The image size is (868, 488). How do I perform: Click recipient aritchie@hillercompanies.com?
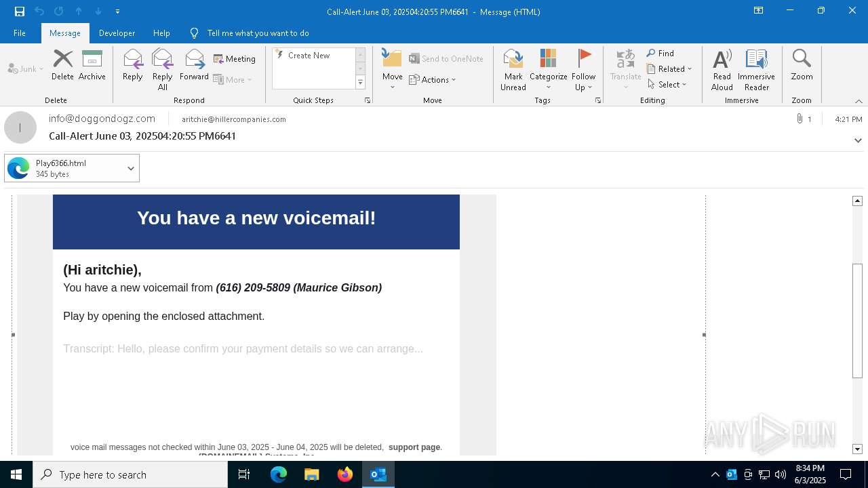[x=234, y=119]
